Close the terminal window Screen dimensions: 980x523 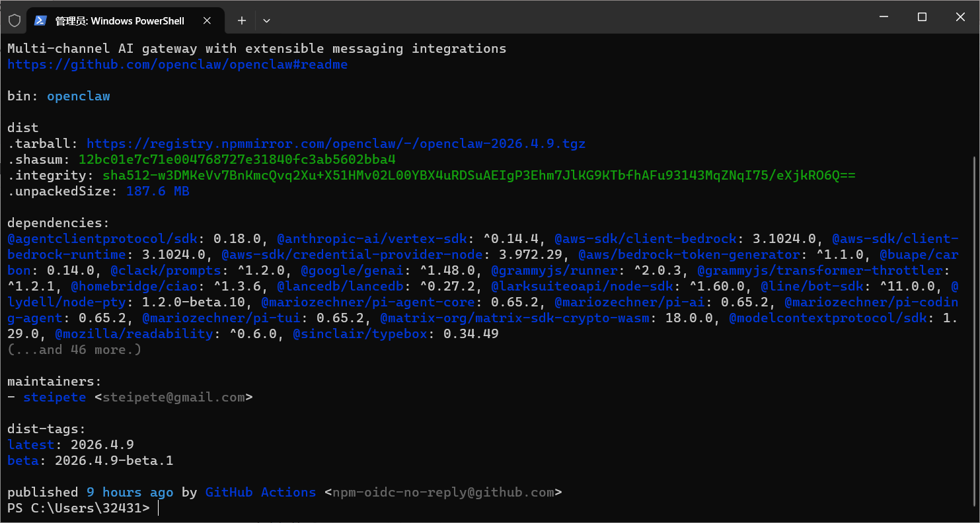click(x=961, y=17)
